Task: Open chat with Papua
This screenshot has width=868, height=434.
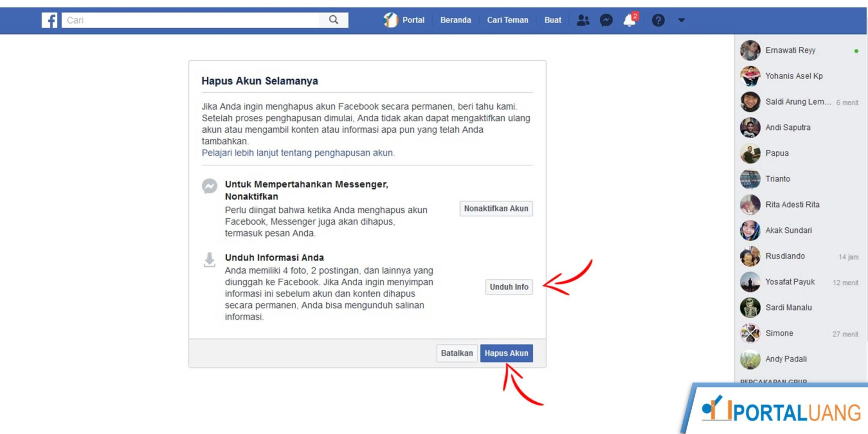Action: coord(801,153)
